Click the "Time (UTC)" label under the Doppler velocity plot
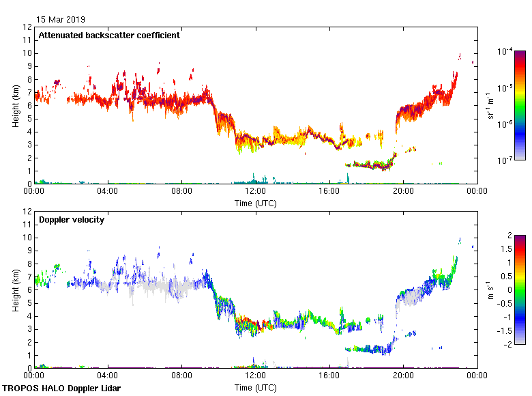 [255, 387]
